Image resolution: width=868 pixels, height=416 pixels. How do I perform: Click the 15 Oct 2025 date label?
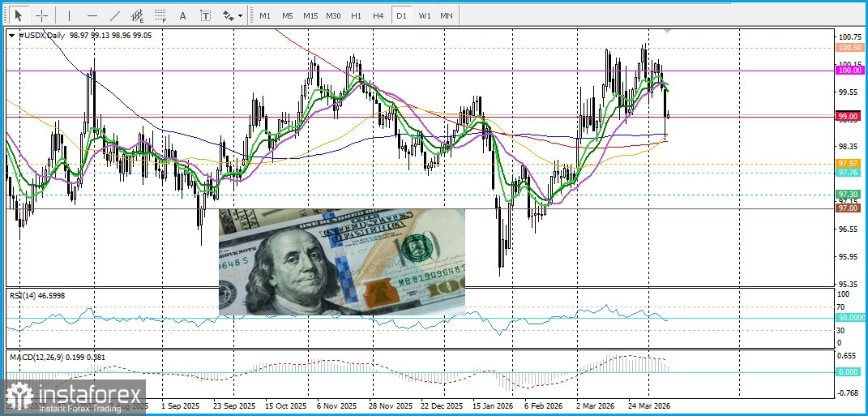(x=285, y=405)
